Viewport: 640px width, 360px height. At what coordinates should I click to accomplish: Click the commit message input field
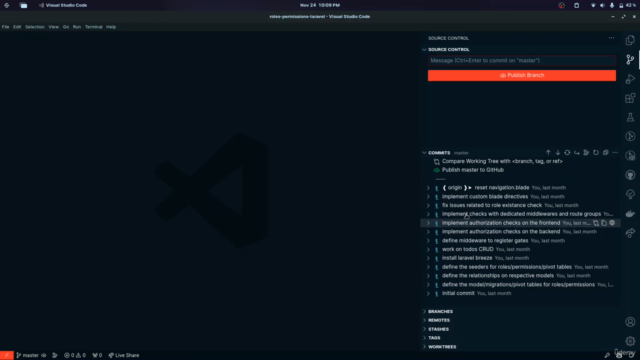pyautogui.click(x=522, y=60)
